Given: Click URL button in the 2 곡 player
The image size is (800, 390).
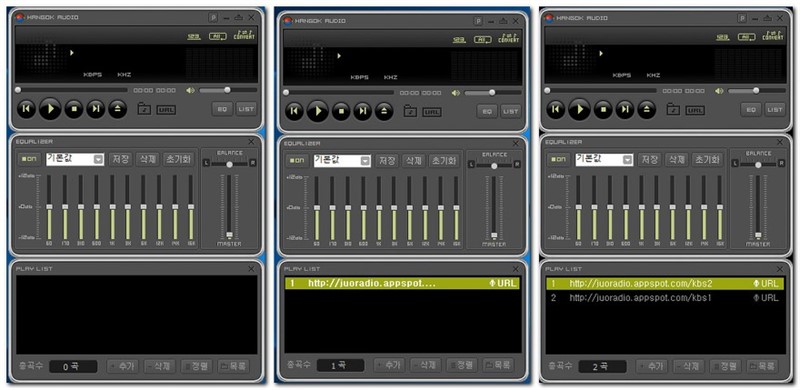Looking at the screenshot, I should 695,110.
